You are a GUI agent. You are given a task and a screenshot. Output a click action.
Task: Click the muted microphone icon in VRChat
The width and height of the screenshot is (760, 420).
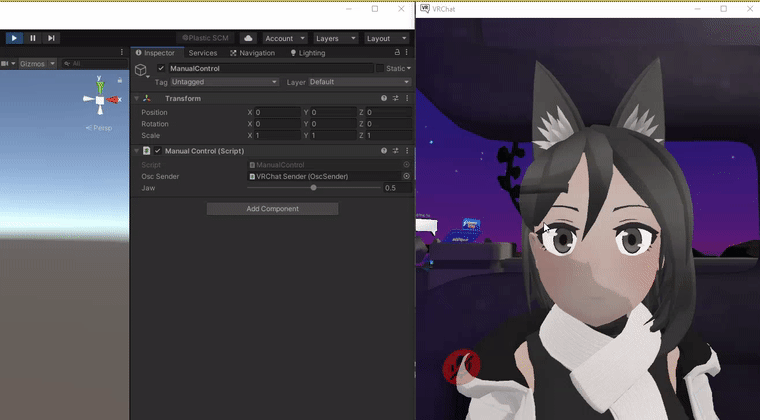coord(461,368)
